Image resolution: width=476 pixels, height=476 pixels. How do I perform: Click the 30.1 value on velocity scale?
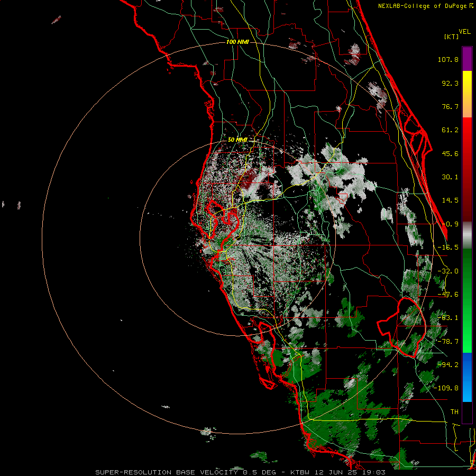(450, 177)
